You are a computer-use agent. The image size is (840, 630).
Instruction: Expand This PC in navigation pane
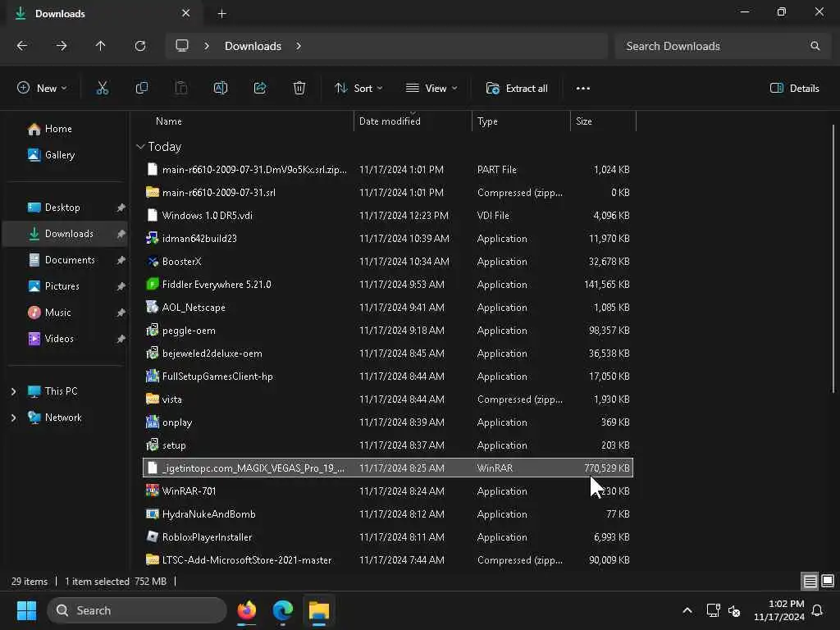13,391
